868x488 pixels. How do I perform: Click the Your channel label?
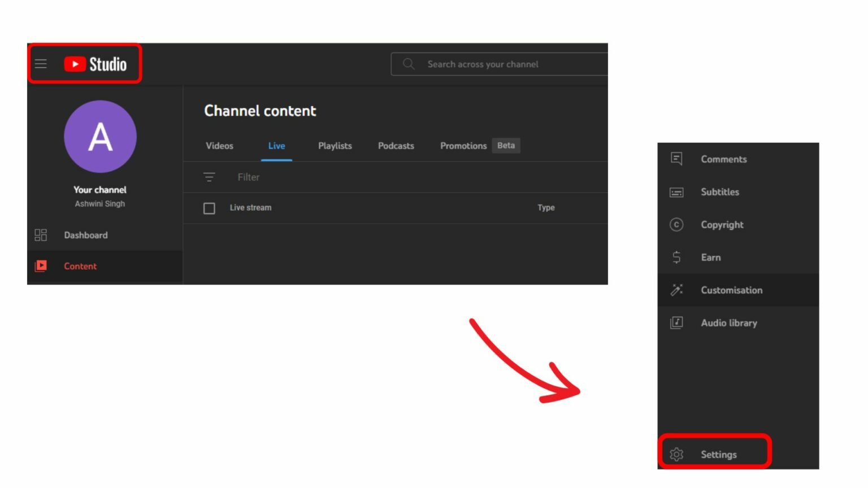click(x=100, y=190)
